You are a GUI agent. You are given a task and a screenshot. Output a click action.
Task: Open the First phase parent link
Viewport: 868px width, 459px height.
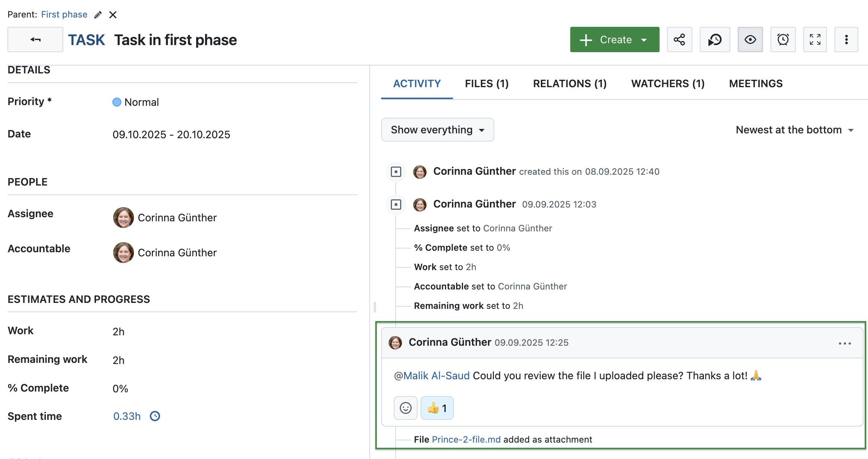[x=64, y=15]
